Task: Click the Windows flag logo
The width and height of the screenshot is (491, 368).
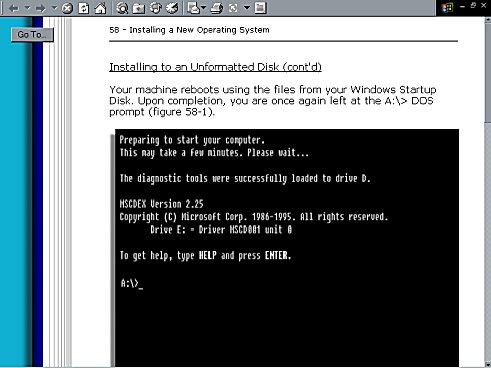Action: tap(448, 8)
